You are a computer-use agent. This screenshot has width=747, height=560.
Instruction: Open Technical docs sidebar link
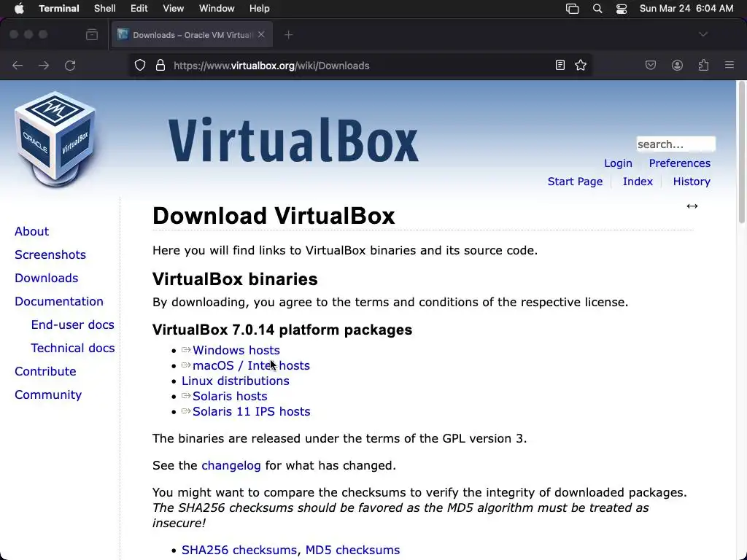tap(72, 348)
